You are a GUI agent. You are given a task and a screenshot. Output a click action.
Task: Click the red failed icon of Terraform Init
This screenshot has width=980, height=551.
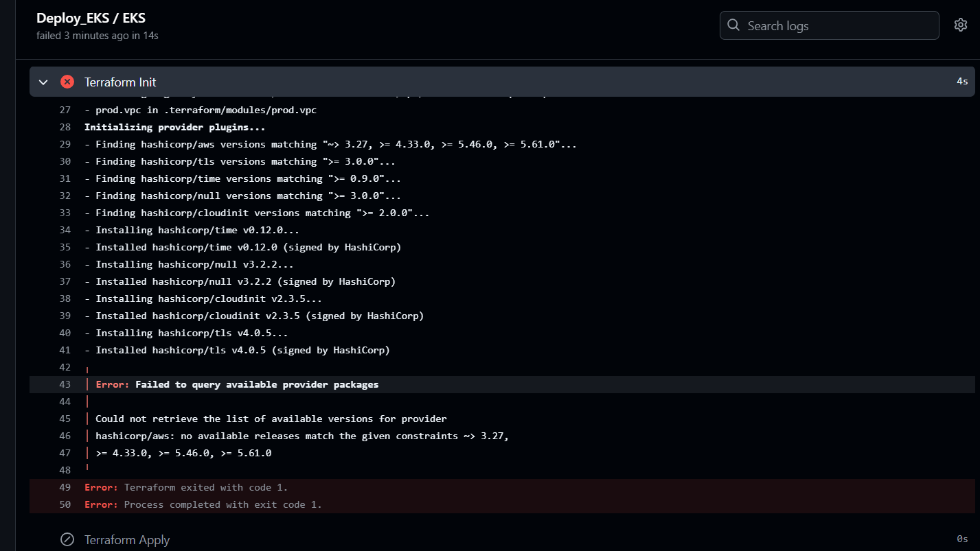click(x=67, y=82)
